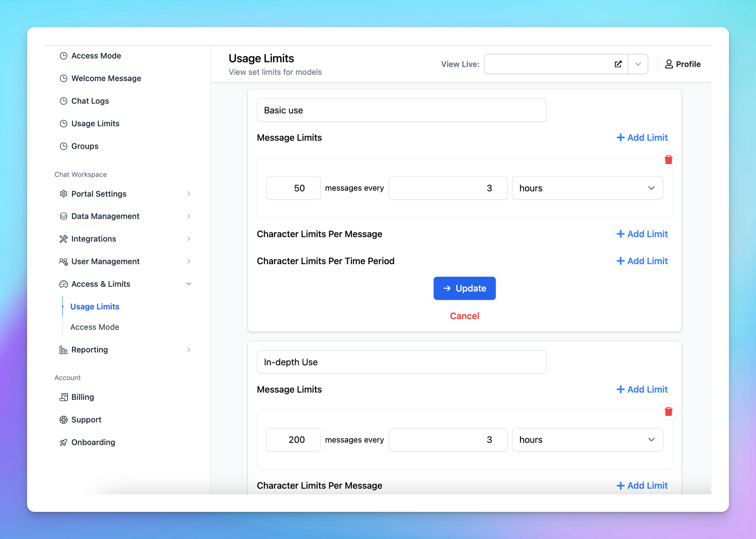Image resolution: width=756 pixels, height=539 pixels.
Task: Expand Integrations chevron
Action: [189, 239]
